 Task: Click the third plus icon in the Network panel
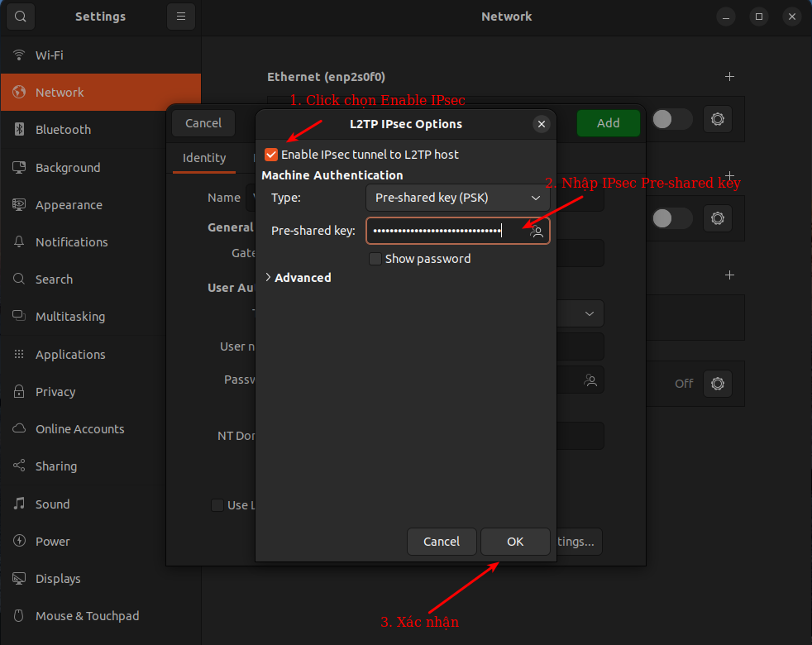click(729, 275)
